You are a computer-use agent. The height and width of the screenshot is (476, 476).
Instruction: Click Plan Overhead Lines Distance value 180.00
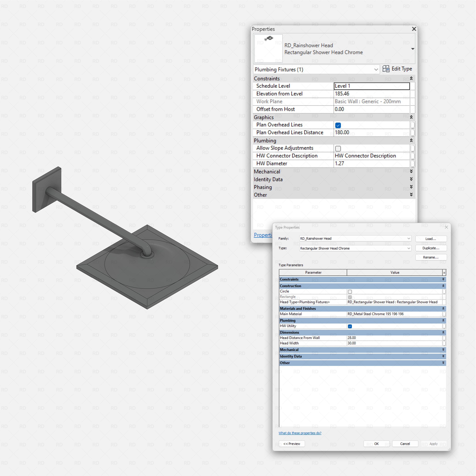point(372,133)
